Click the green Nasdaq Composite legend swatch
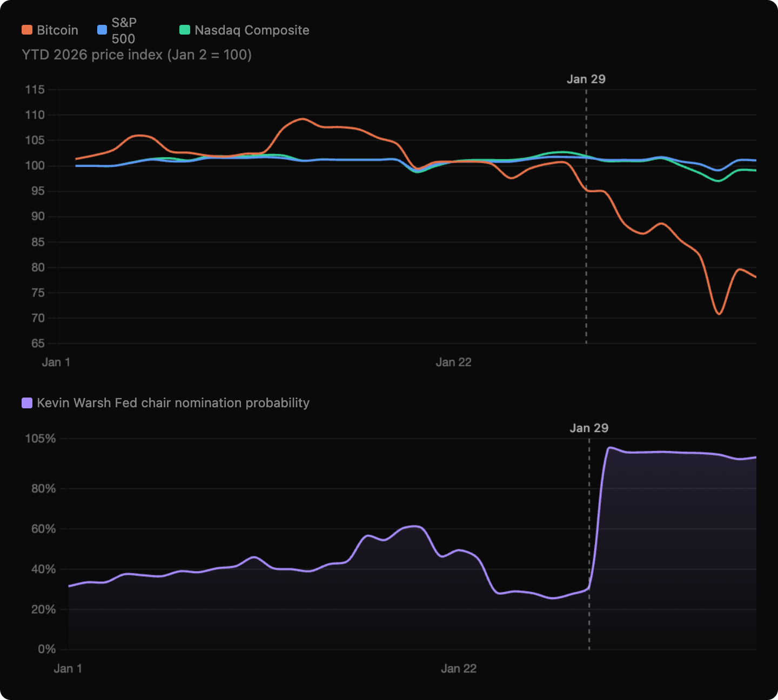778x700 pixels. [185, 30]
